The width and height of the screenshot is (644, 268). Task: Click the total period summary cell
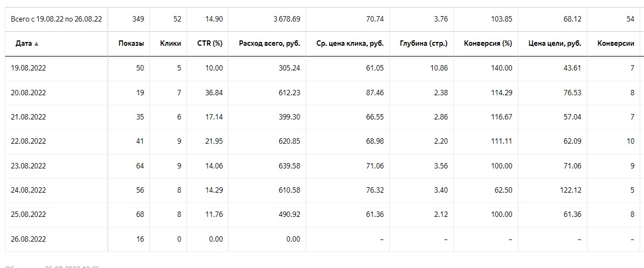coord(56,19)
